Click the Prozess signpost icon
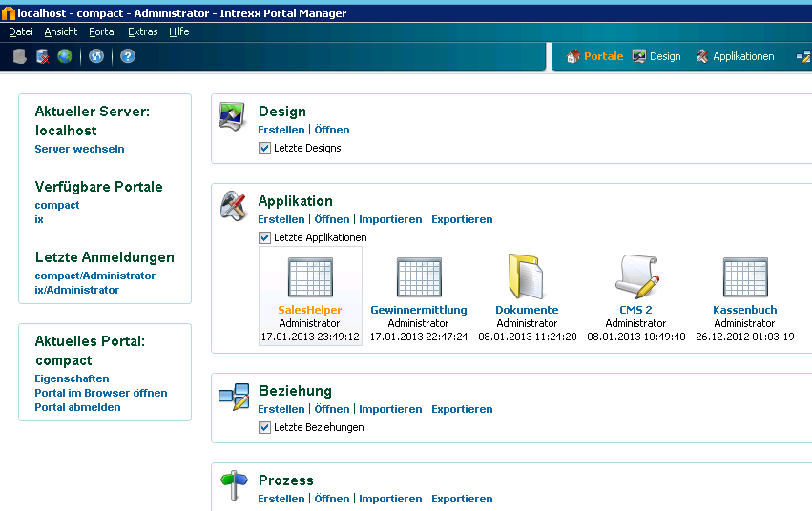The height and width of the screenshot is (511, 812). (x=234, y=485)
